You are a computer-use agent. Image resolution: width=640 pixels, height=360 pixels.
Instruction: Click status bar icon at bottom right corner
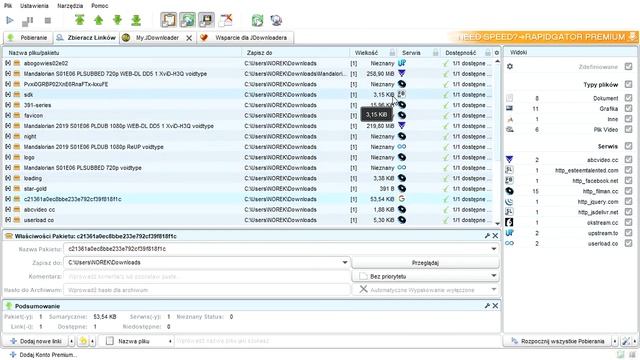[632, 354]
